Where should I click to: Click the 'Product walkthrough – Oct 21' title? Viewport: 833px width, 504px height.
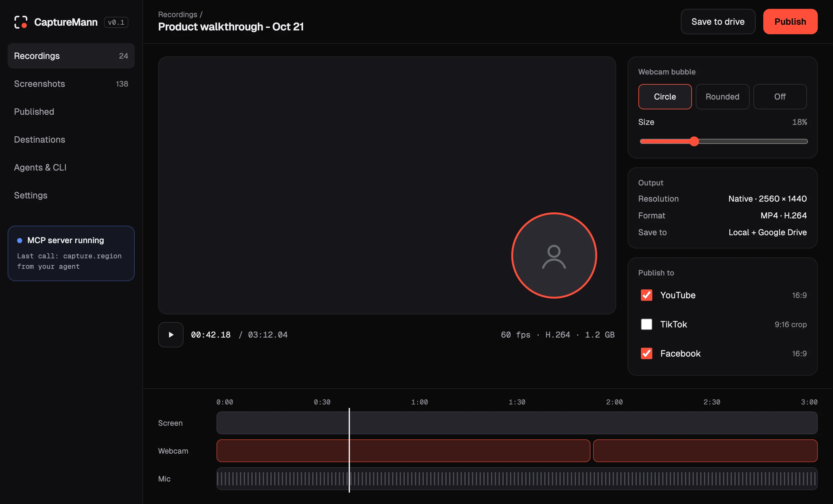point(231,27)
